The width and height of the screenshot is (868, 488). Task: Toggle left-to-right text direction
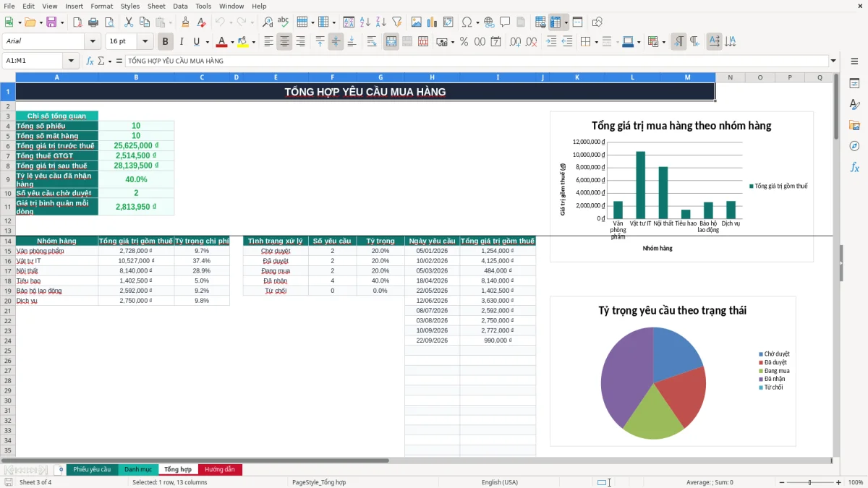[x=678, y=42]
